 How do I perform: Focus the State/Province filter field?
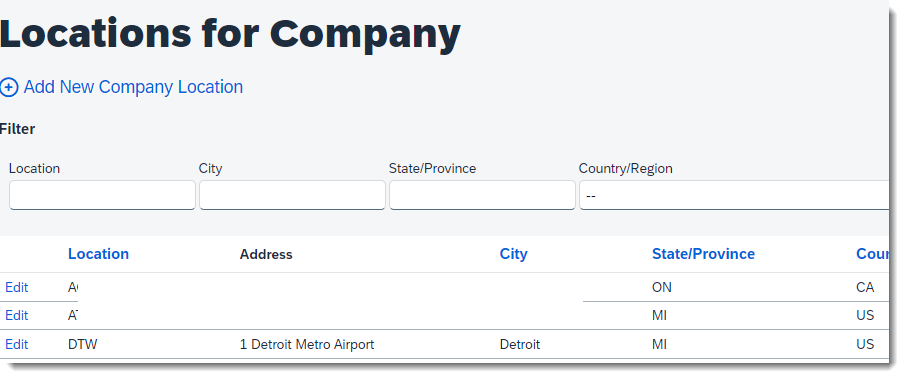[482, 195]
